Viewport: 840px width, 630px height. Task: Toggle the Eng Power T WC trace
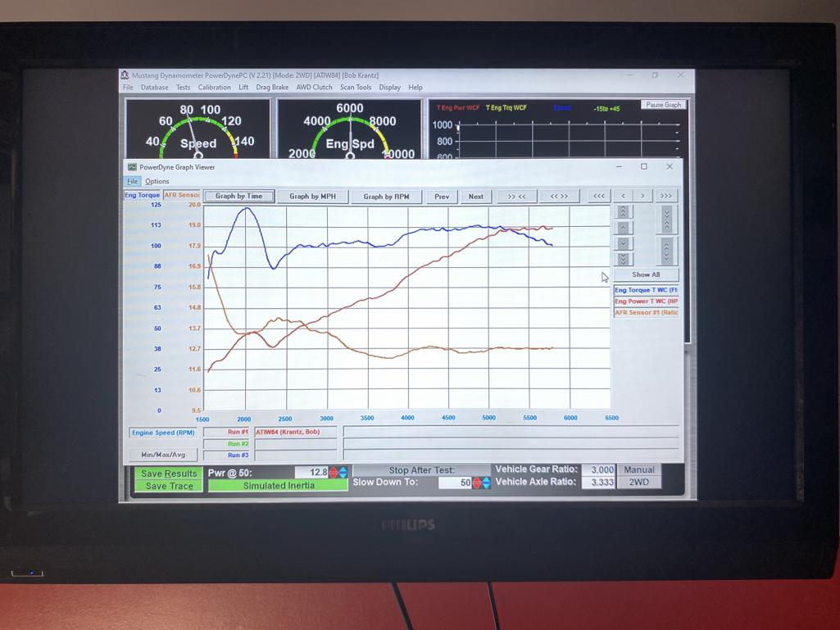(x=646, y=301)
